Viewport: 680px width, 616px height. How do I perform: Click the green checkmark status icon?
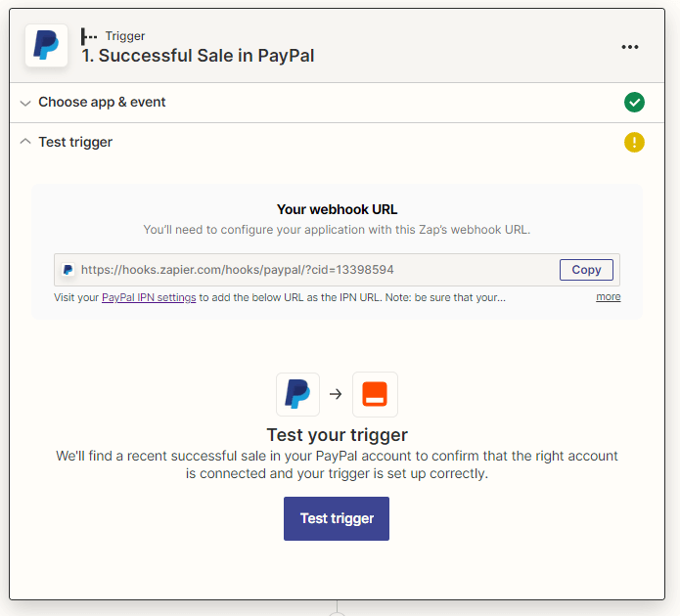[634, 103]
